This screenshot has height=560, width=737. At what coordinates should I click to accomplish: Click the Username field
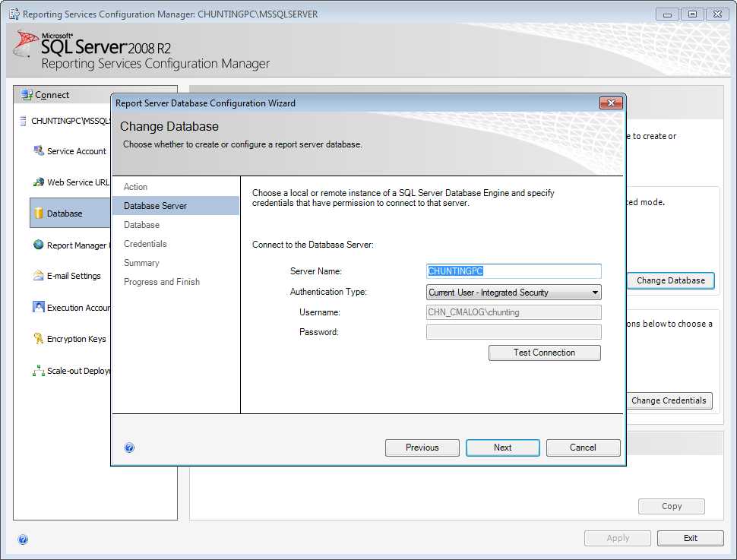point(514,312)
